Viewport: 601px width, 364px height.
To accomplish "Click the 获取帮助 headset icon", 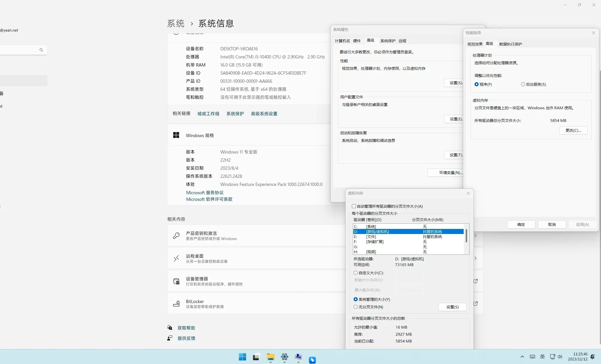I will coord(170,328).
